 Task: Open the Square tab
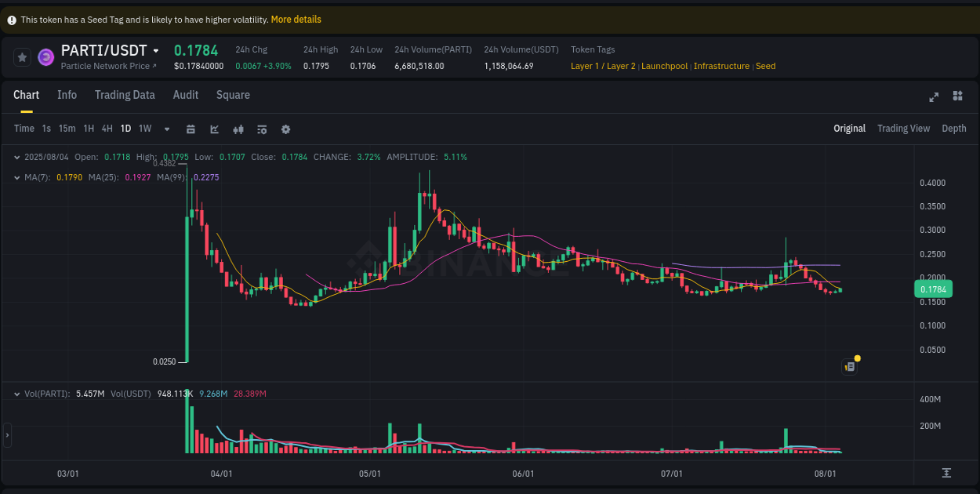(x=233, y=95)
